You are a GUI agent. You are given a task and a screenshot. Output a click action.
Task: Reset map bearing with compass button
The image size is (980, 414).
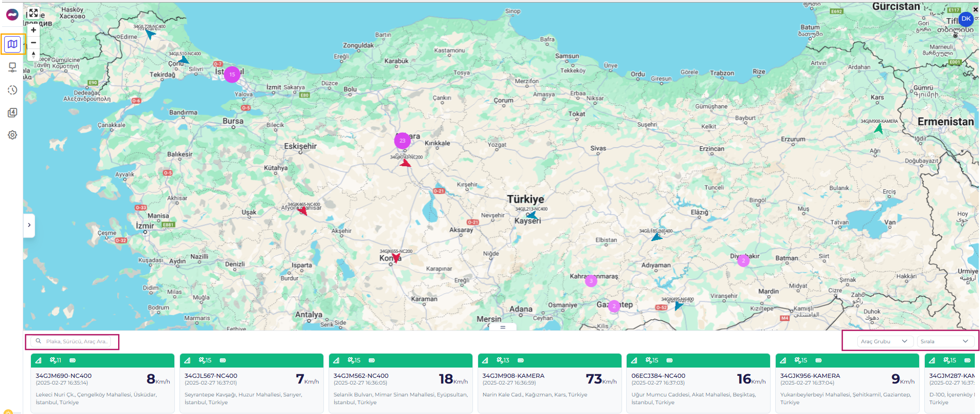coord(34,54)
